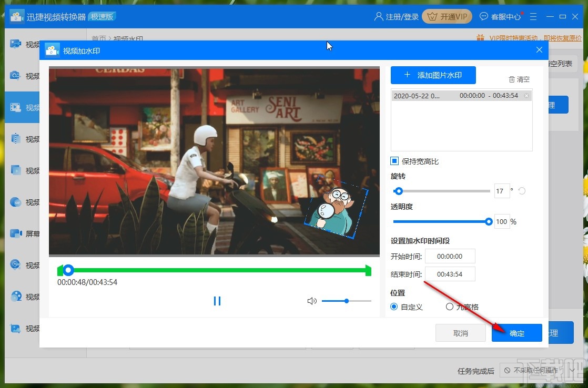The height and width of the screenshot is (388, 588).
Task: Mute the preview with the speaker icon
Action: [x=312, y=301]
